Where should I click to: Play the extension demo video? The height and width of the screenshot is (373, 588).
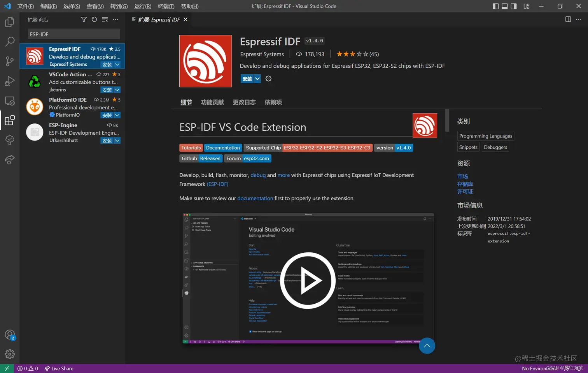pyautogui.click(x=308, y=280)
